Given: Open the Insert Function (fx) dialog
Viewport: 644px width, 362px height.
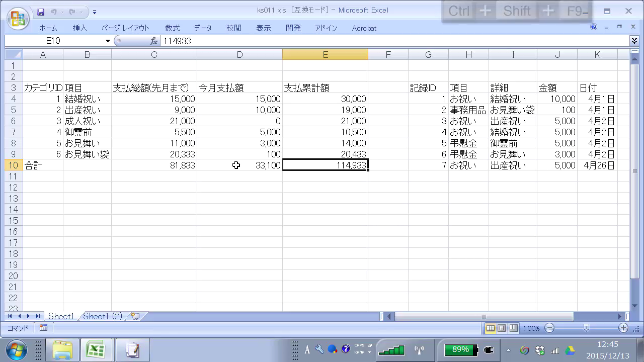Looking at the screenshot, I should point(154,41).
